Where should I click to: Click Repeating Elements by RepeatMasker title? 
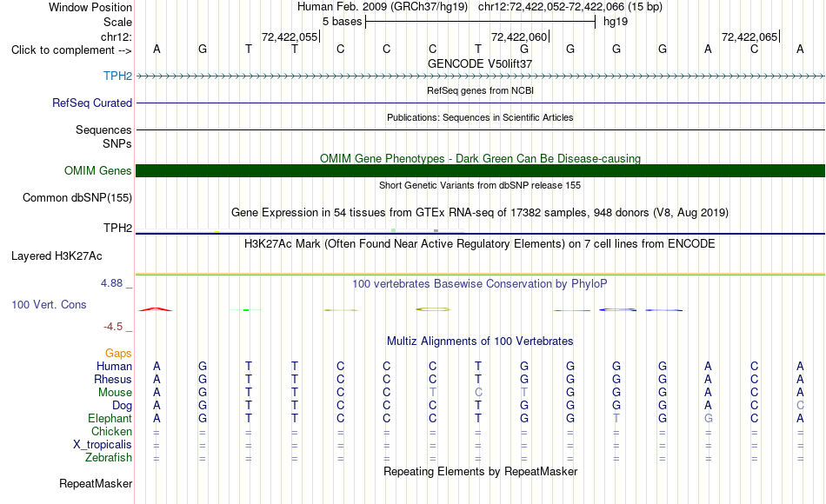point(480,471)
